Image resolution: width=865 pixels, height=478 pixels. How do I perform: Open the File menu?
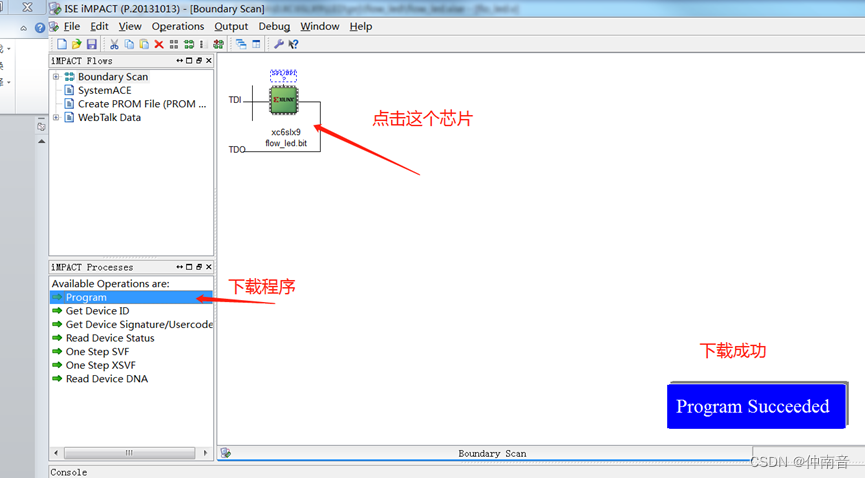pos(72,26)
